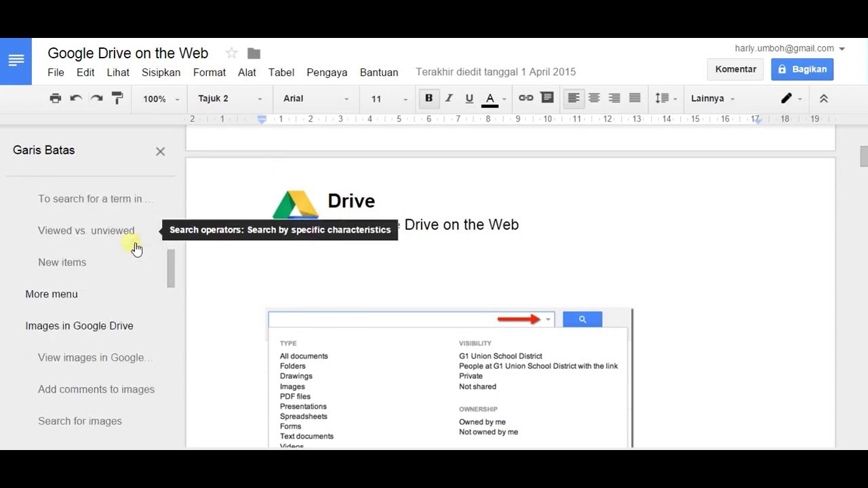
Task: Click the document vertical scrollbar thumb
Action: pos(864,156)
